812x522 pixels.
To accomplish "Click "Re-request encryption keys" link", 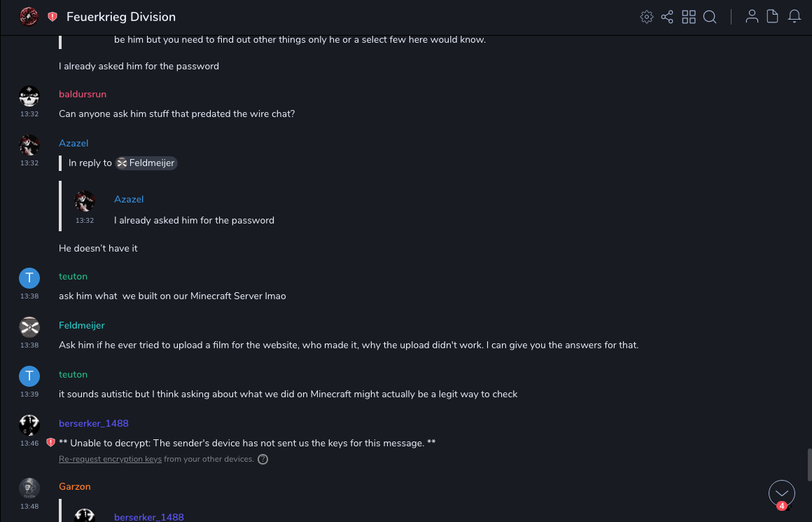I will [x=110, y=460].
